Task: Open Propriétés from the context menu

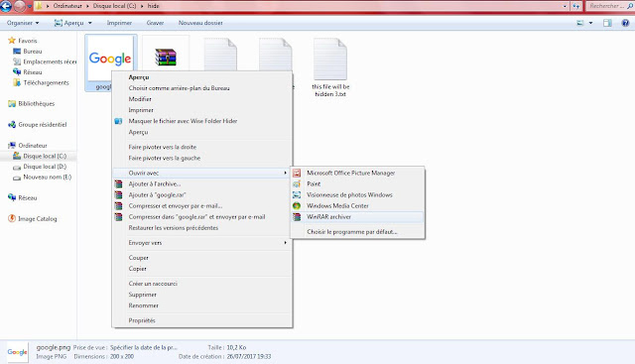Action: pyautogui.click(x=142, y=320)
